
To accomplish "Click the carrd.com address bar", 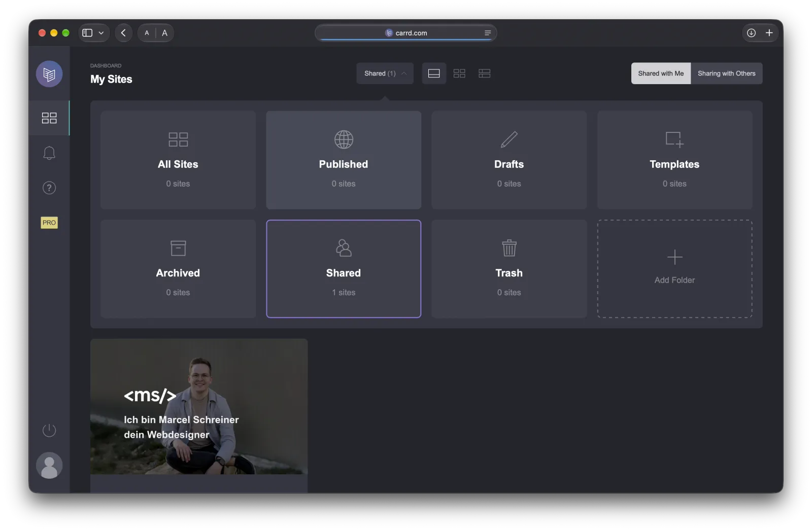I will click(x=405, y=33).
